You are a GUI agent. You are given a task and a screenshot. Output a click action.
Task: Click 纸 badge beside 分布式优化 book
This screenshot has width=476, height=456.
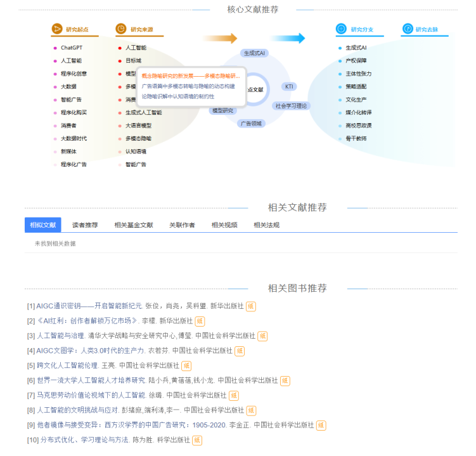click(x=197, y=440)
